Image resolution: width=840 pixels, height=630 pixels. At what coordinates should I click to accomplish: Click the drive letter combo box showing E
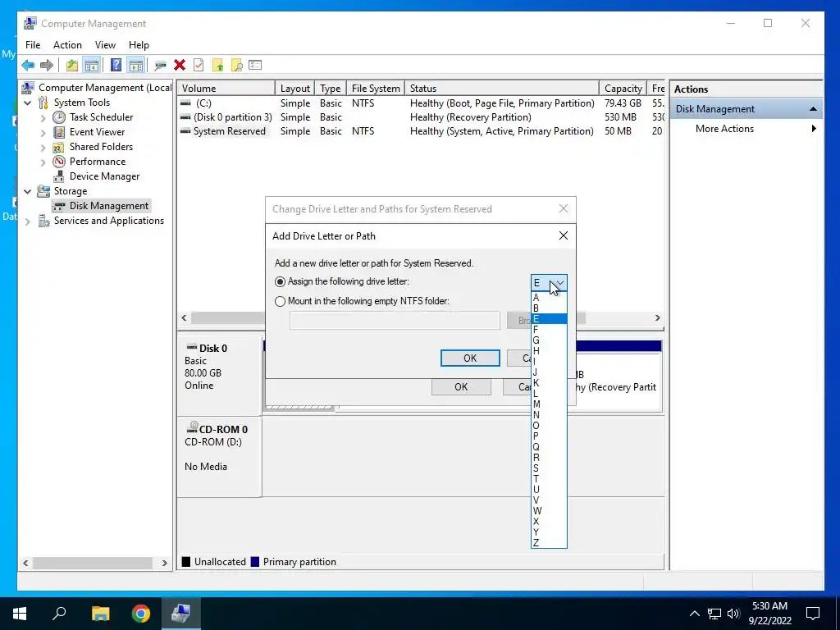[x=549, y=283]
